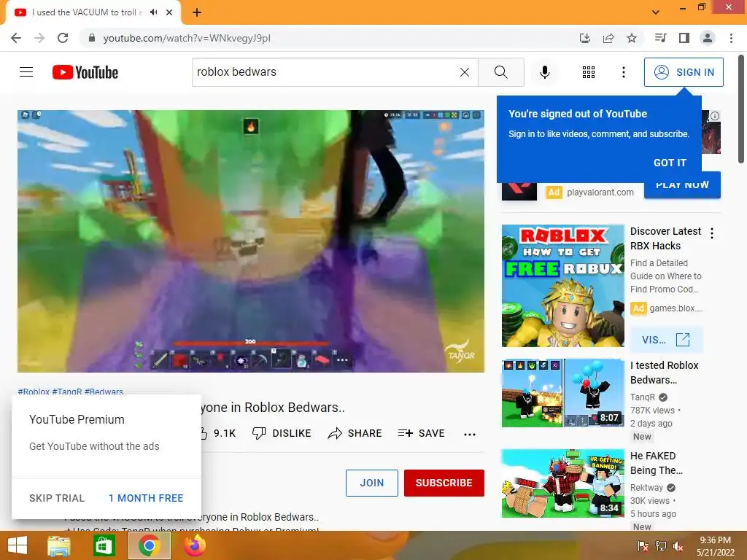Click the search magnifier button
Viewport: 747px width, 560px height.
click(x=500, y=72)
